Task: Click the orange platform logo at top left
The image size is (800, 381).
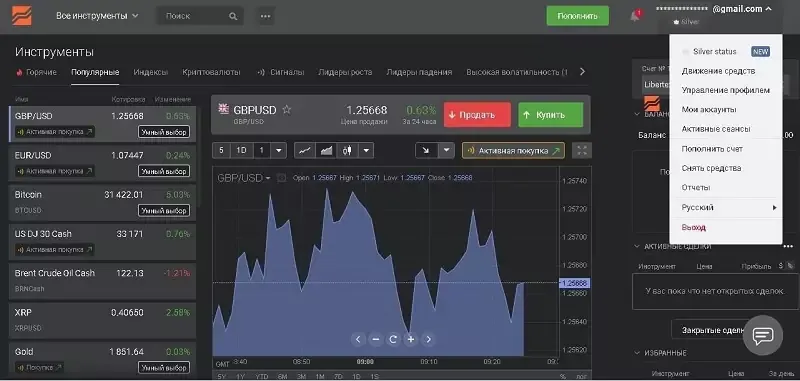Action: point(21,16)
